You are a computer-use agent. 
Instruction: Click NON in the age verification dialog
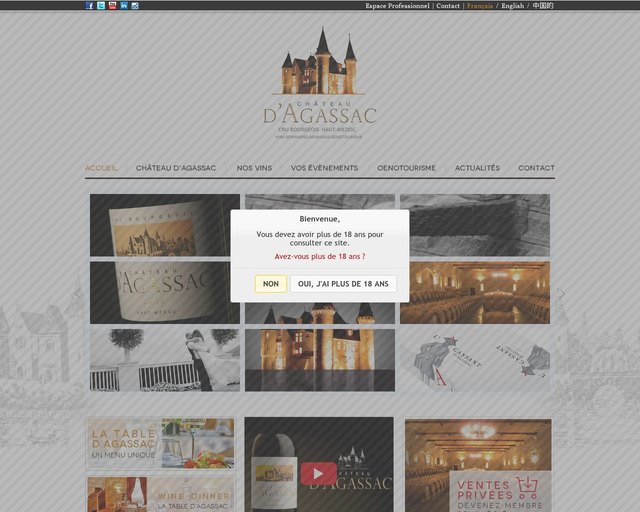[271, 284]
